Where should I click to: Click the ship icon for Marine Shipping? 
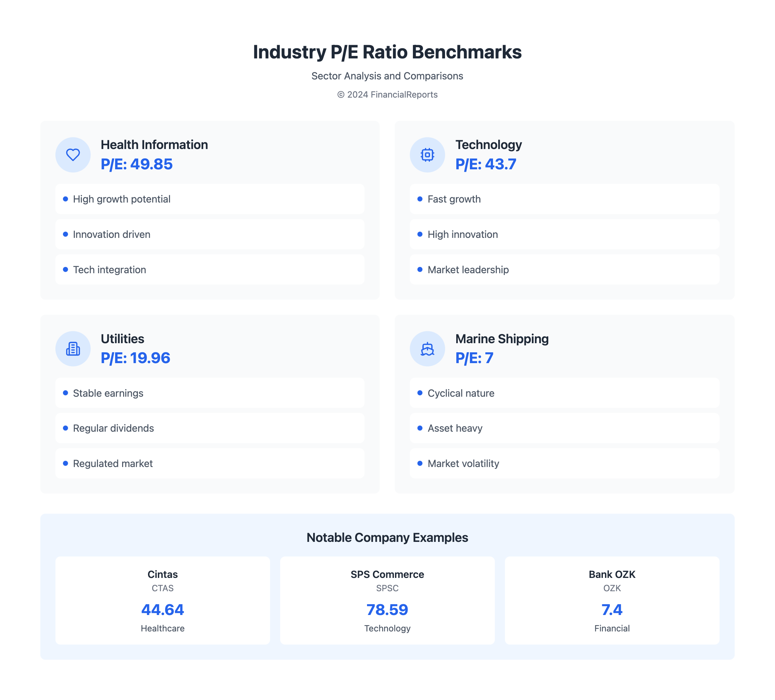click(x=427, y=349)
